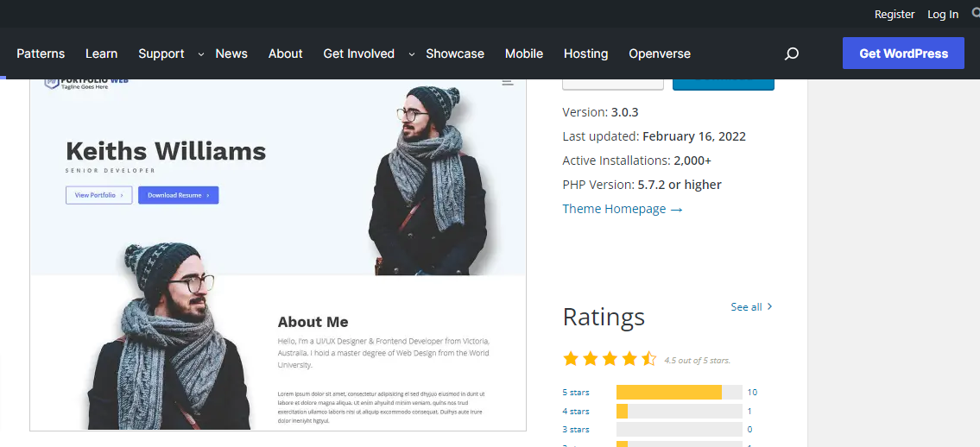
Task: Click the Tagline Goes Here text
Action: (85, 87)
